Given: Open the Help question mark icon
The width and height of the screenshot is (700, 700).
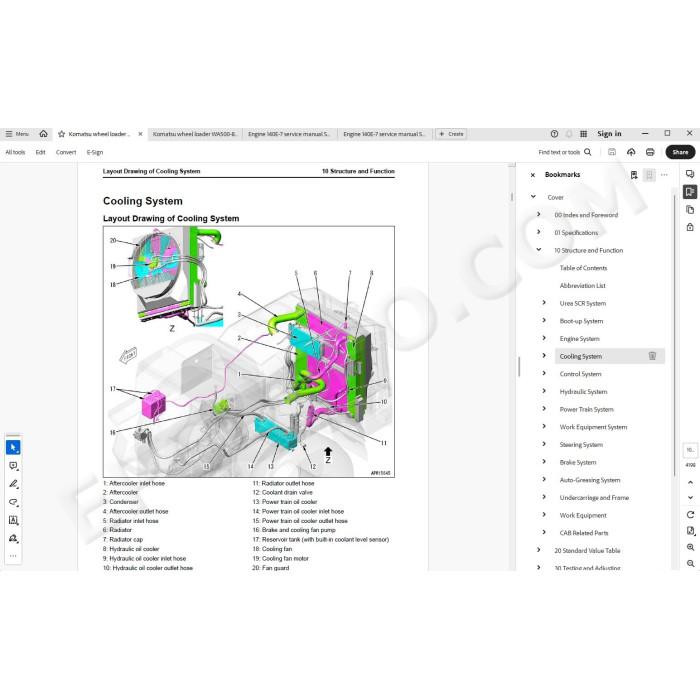Looking at the screenshot, I should point(554,134).
